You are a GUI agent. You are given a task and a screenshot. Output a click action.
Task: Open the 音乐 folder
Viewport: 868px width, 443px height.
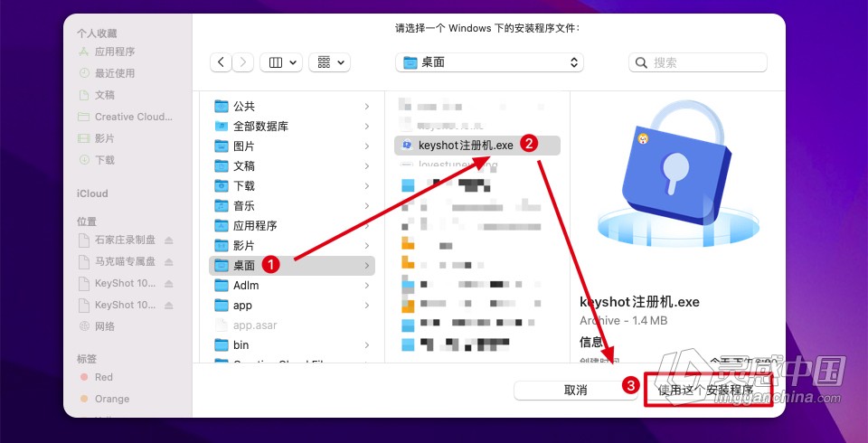tap(292, 206)
